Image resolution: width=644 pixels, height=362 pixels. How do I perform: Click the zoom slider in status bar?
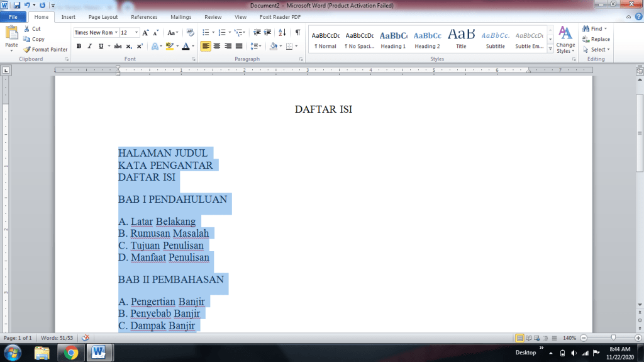pos(613,338)
